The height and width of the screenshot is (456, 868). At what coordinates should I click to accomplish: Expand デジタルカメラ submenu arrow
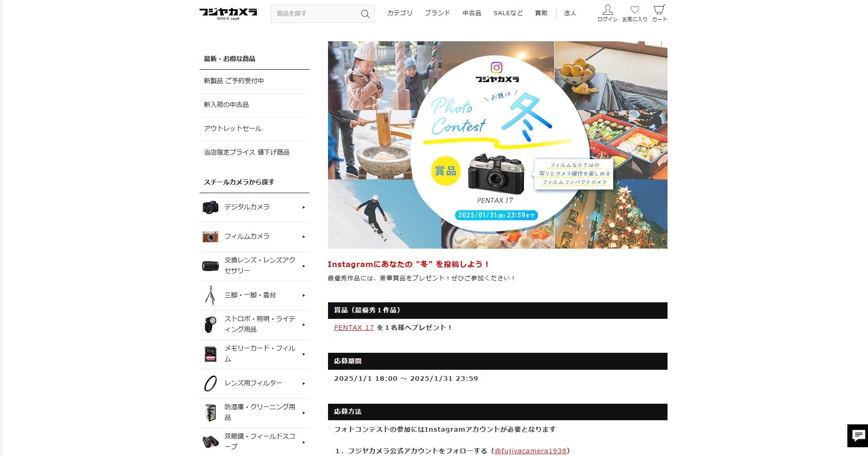coord(304,207)
